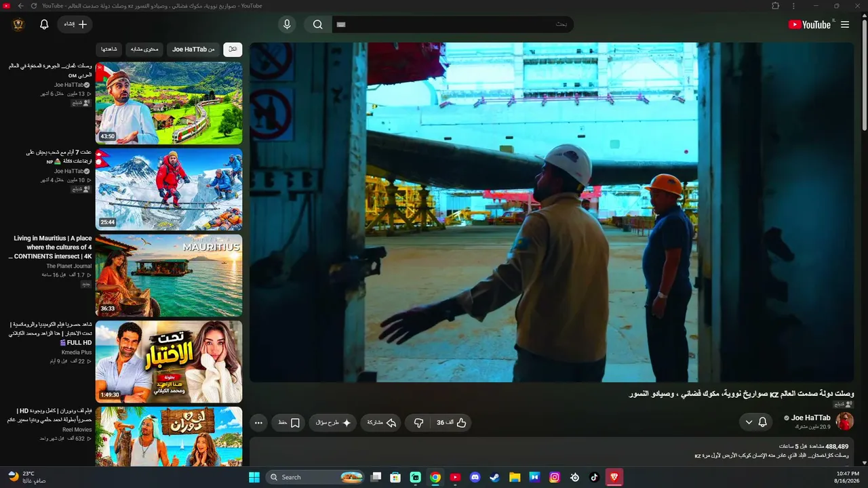Open Reel Movies channel link

point(77,430)
